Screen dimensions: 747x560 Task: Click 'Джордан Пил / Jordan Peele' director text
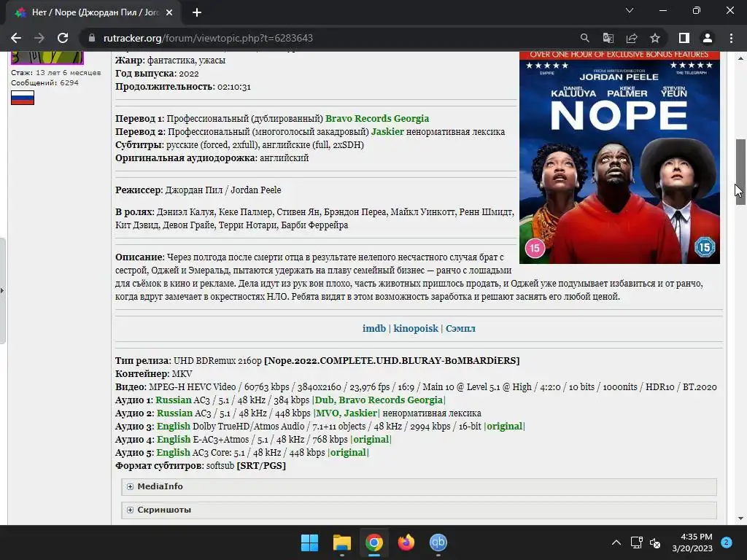(223, 190)
